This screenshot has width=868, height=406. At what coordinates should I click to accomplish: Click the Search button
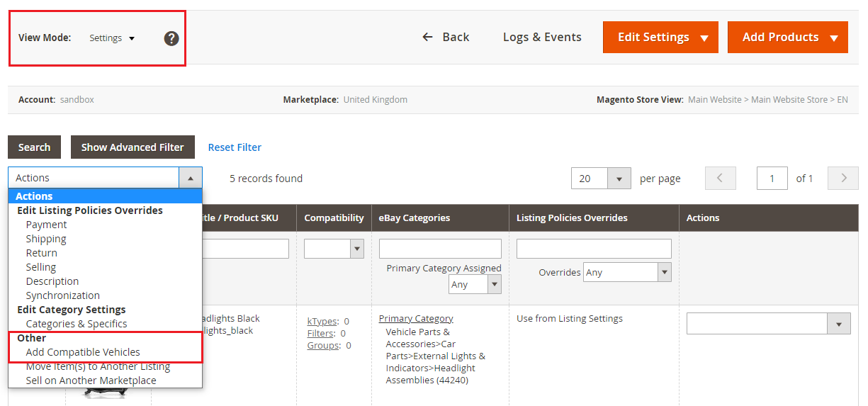(34, 147)
